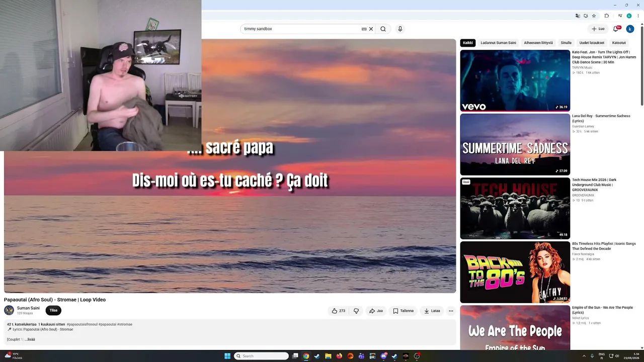The height and width of the screenshot is (362, 644).
Task: Open the volume control in system tray
Action: (x=617, y=356)
